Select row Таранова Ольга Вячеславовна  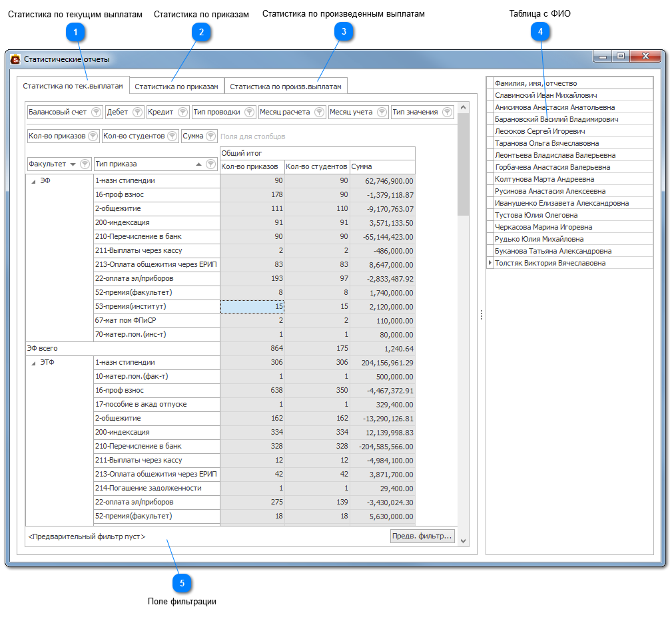pos(573,143)
